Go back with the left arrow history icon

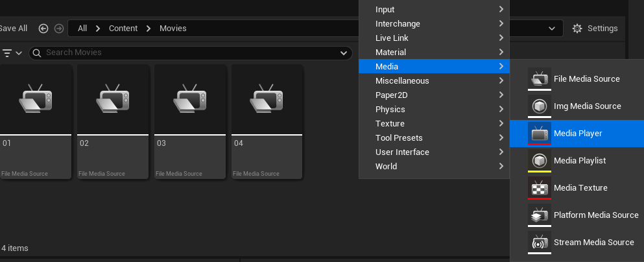43,29
